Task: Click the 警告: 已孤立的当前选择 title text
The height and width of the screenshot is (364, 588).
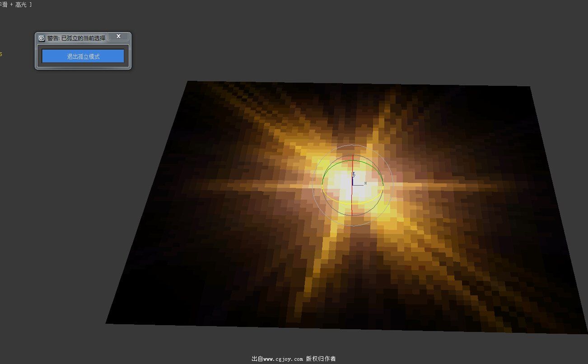Action: click(76, 38)
